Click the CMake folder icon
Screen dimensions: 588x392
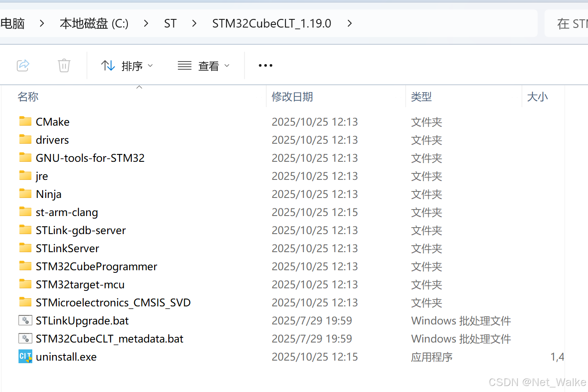click(x=25, y=121)
